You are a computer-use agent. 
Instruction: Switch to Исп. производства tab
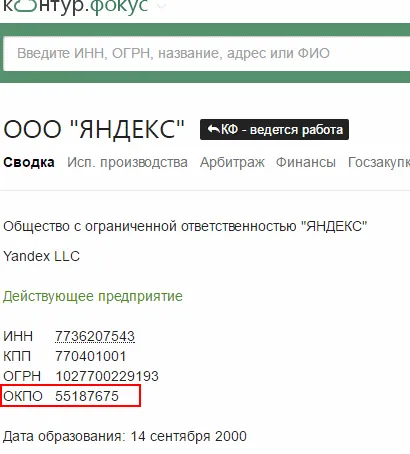[127, 163]
